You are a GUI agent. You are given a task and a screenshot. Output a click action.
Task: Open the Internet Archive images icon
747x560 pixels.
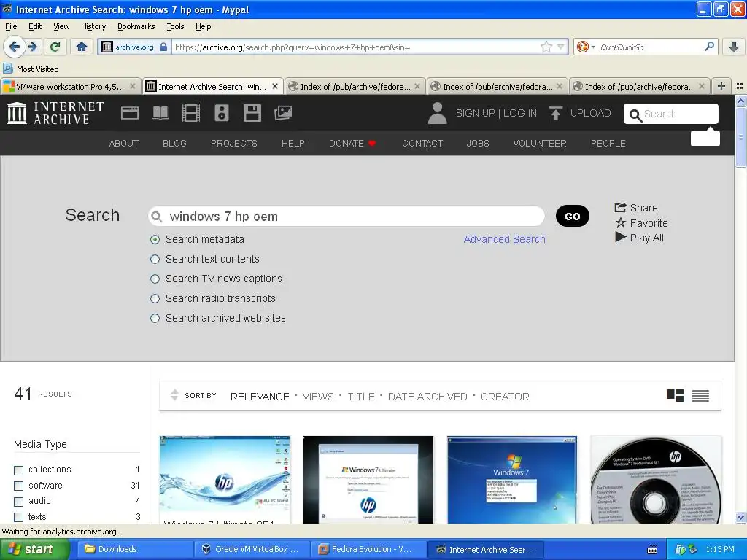click(283, 113)
